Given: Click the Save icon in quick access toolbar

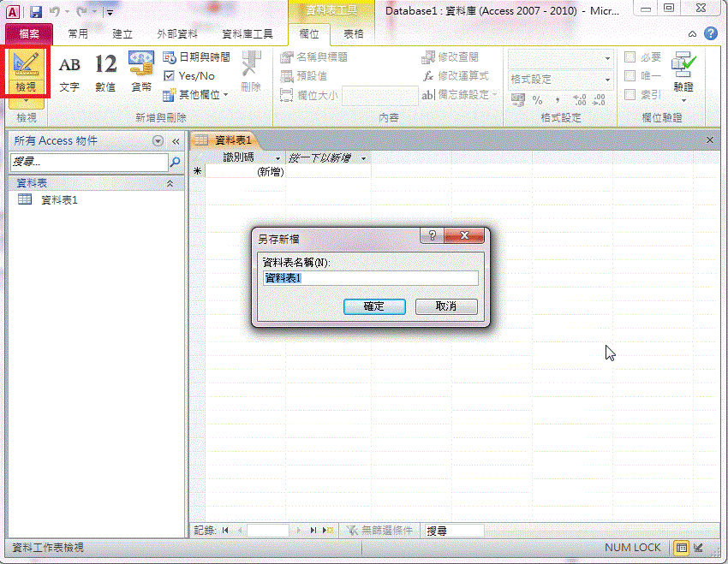Looking at the screenshot, I should click(36, 12).
